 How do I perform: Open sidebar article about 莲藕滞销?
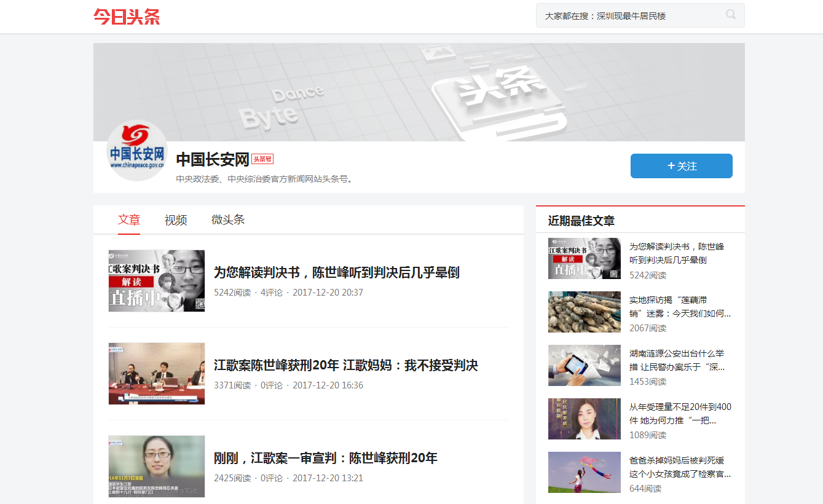pos(680,307)
